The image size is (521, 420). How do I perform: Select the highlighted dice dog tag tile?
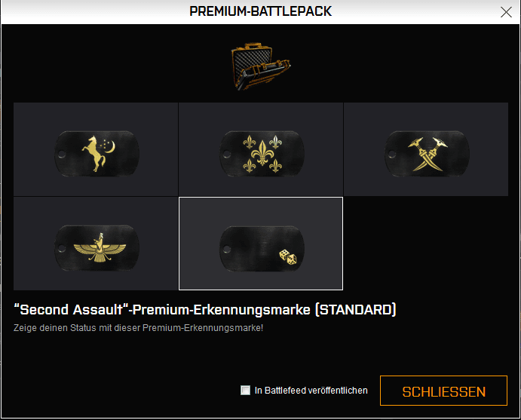click(x=261, y=244)
